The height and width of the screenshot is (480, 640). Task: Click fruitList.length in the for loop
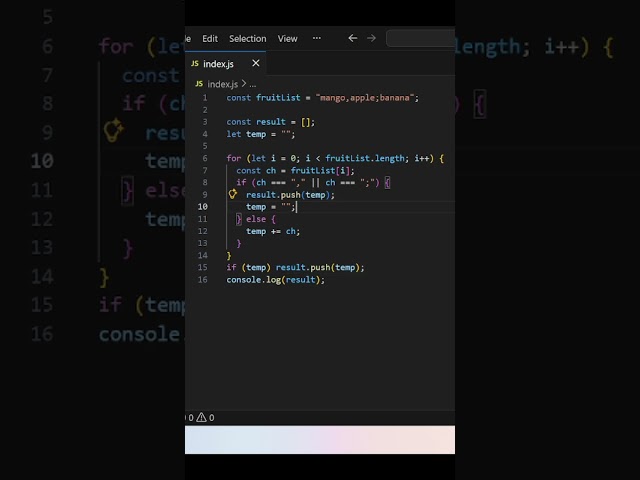click(364, 158)
